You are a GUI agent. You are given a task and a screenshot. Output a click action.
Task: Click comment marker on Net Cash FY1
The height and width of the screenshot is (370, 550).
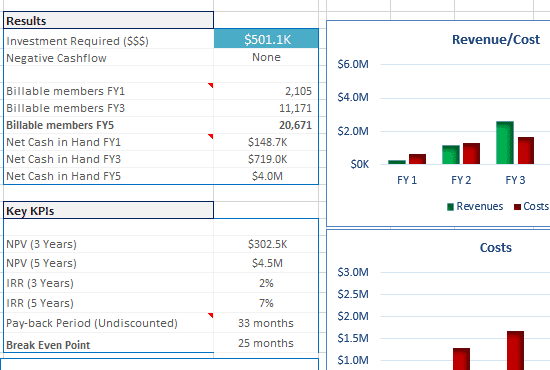[x=210, y=136]
